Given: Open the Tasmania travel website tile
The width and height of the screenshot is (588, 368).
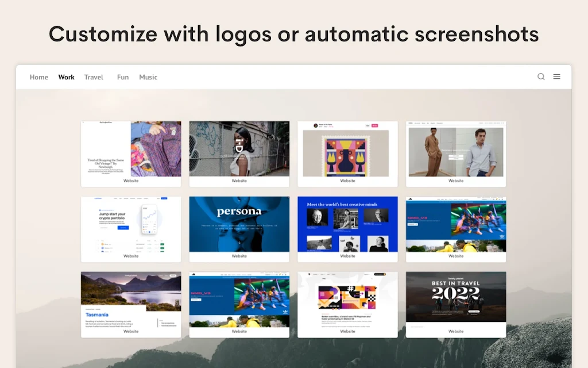Looking at the screenshot, I should tap(131, 305).
